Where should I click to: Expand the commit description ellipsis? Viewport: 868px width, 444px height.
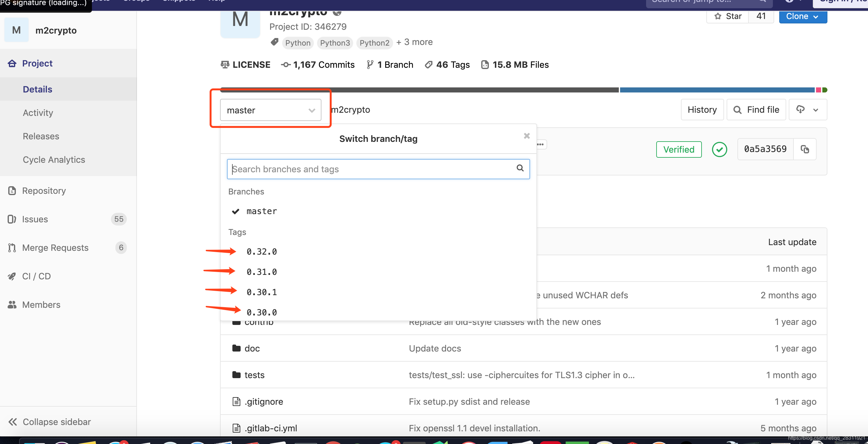tap(541, 144)
